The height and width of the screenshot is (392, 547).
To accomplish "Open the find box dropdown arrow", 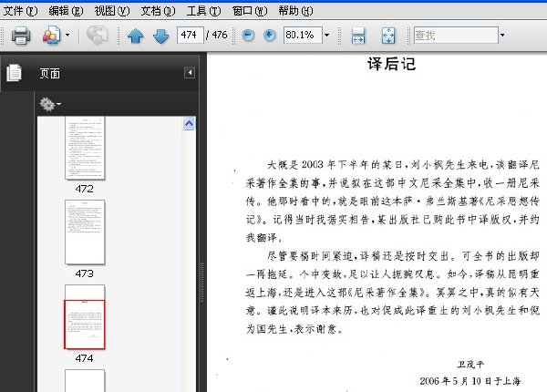I will [502, 35].
